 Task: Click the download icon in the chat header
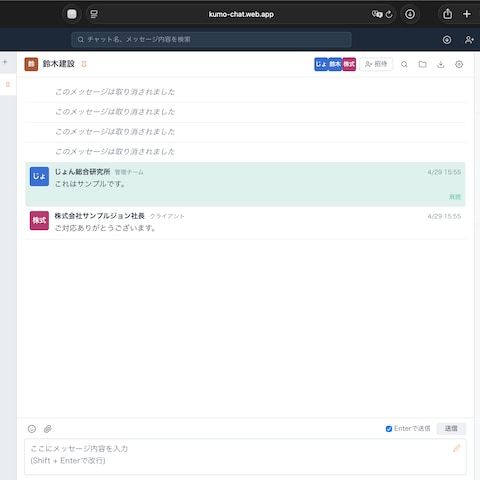441,64
